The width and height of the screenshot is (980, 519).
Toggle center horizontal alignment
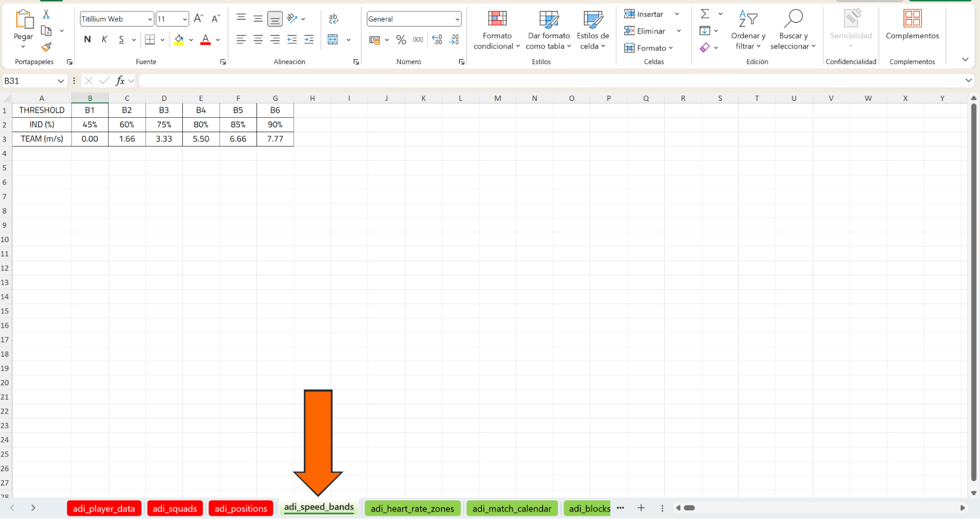coord(258,40)
